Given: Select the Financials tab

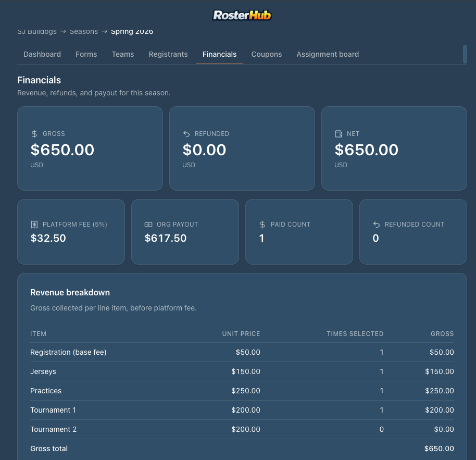Looking at the screenshot, I should (219, 54).
